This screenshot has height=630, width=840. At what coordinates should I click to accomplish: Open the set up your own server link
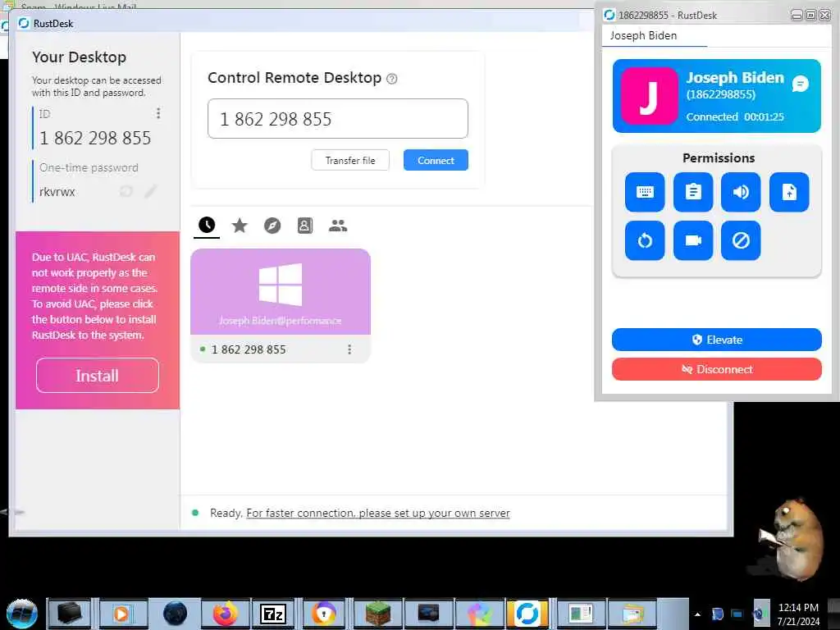(x=377, y=514)
